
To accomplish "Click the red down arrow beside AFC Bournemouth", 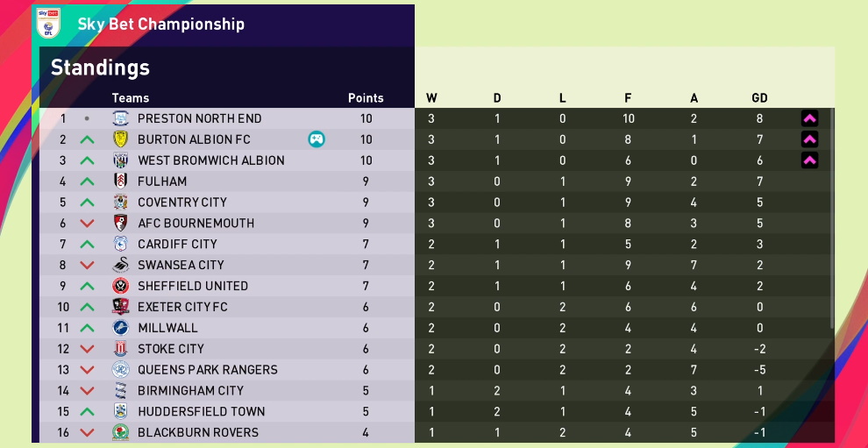I will pyautogui.click(x=87, y=224).
